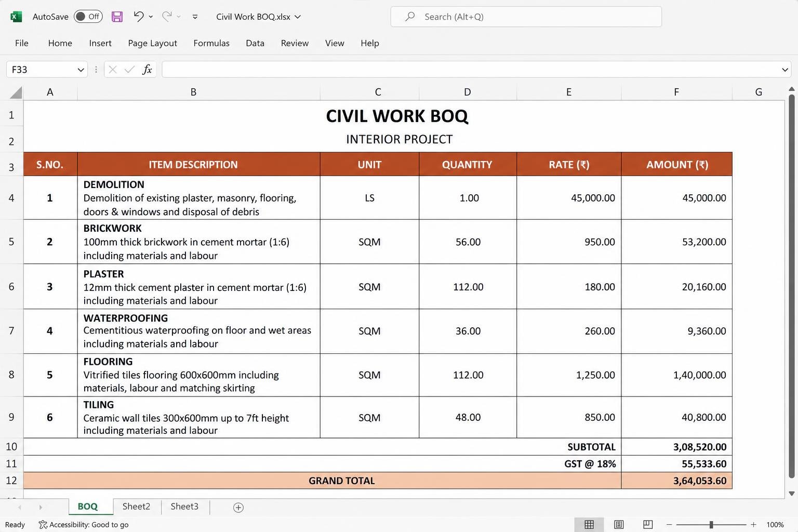Click the Redo arrow icon
Image resolution: width=798 pixels, height=532 pixels.
point(167,17)
